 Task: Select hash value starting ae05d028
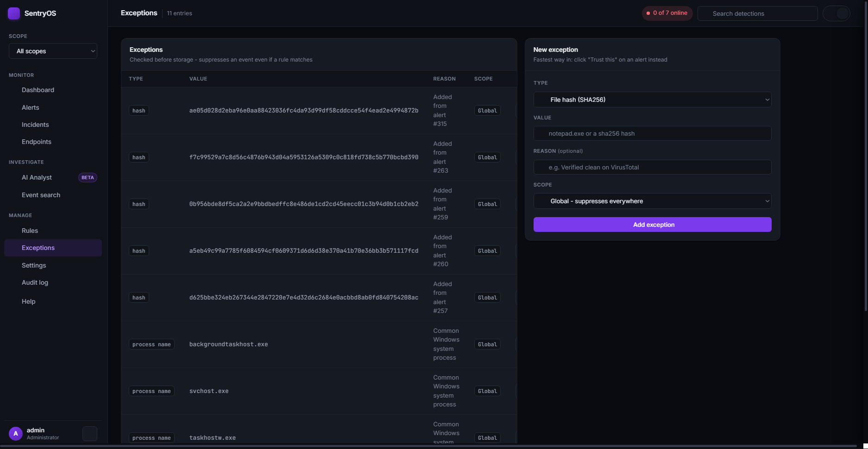coord(304,111)
